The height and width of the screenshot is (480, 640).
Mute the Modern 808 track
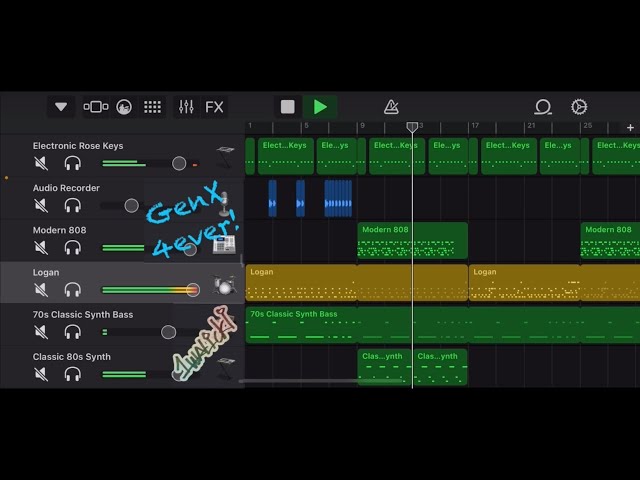click(x=41, y=248)
